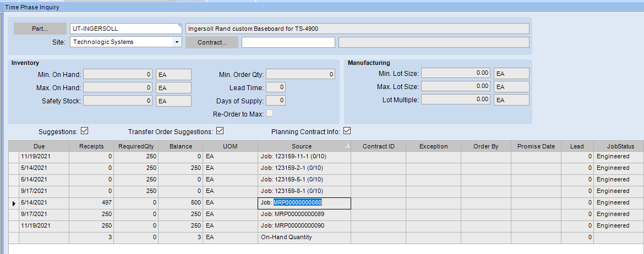Click the Exception column header
Viewport: 644px width, 254px height.
[x=433, y=146]
